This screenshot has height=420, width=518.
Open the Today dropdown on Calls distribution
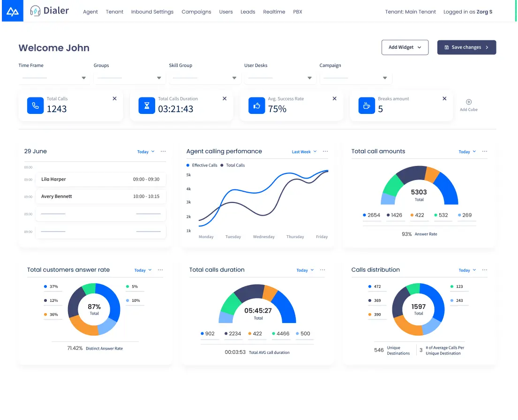point(465,270)
